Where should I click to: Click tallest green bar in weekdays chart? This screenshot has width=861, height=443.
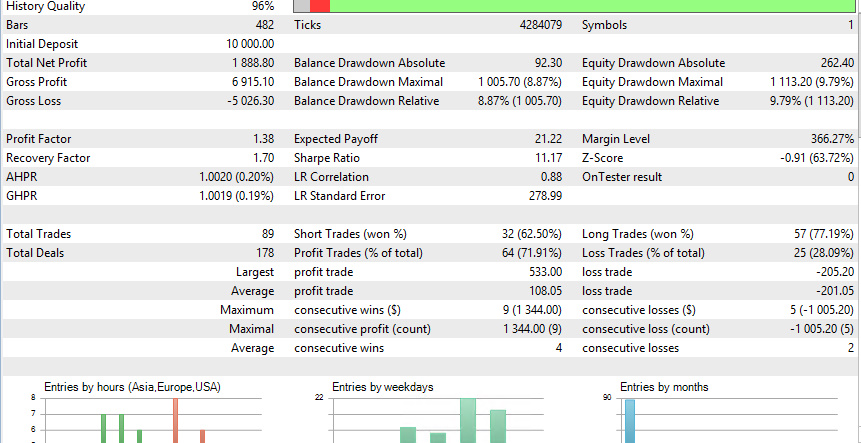click(x=467, y=420)
